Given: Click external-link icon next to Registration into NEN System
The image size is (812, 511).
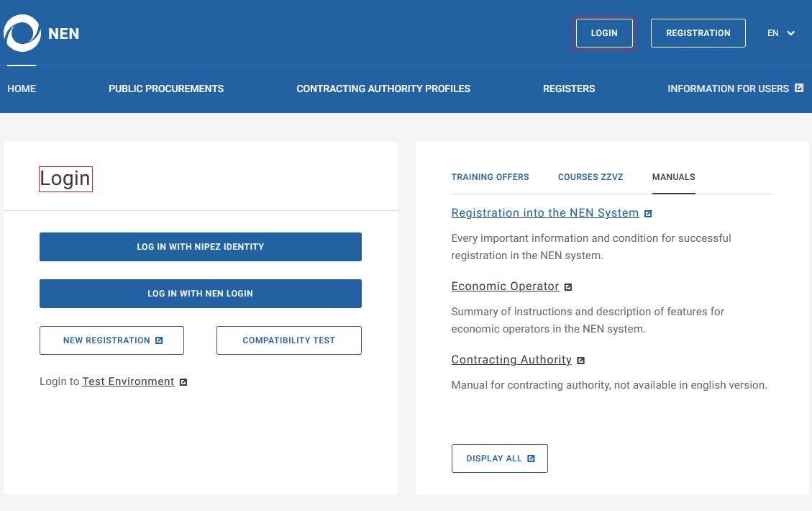Looking at the screenshot, I should (x=648, y=214).
